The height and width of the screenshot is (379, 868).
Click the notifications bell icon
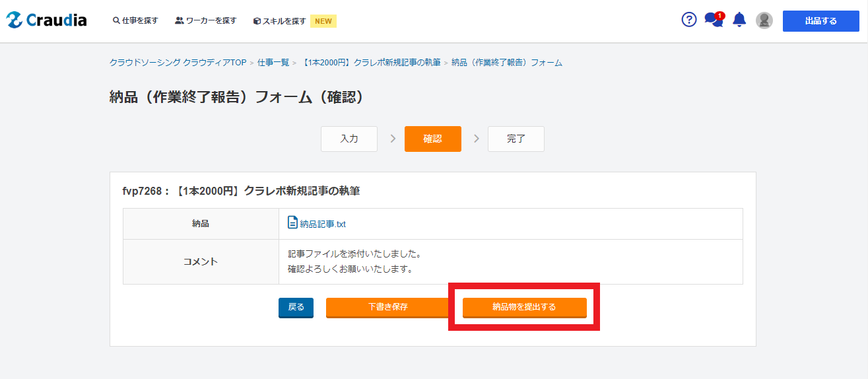coord(739,20)
